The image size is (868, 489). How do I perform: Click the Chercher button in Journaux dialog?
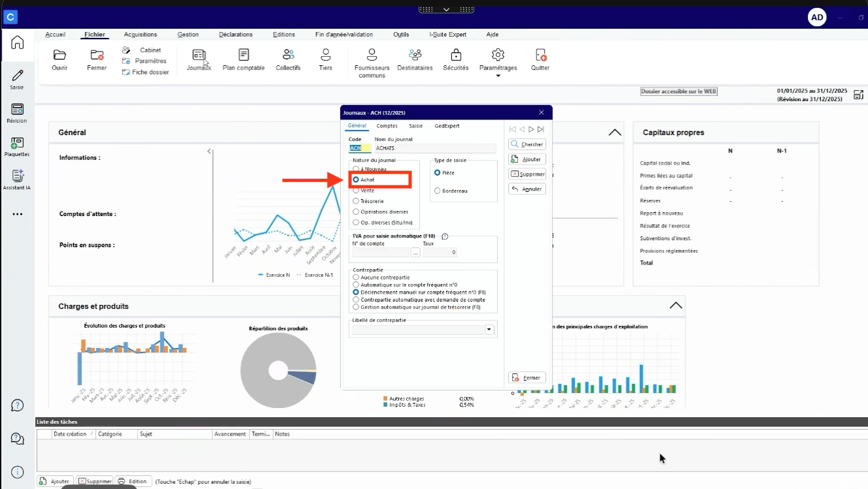click(527, 144)
